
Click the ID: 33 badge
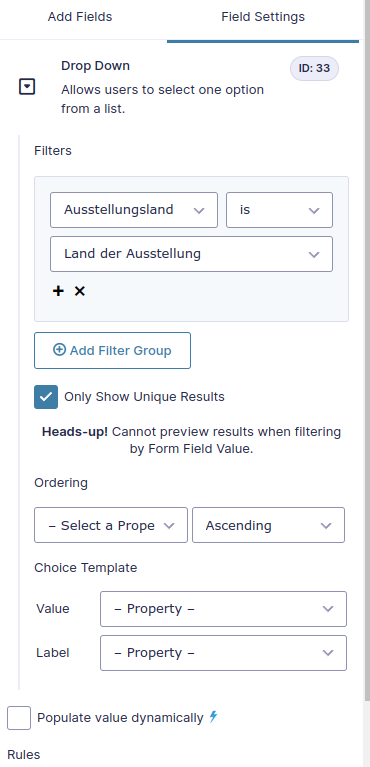pos(314,68)
